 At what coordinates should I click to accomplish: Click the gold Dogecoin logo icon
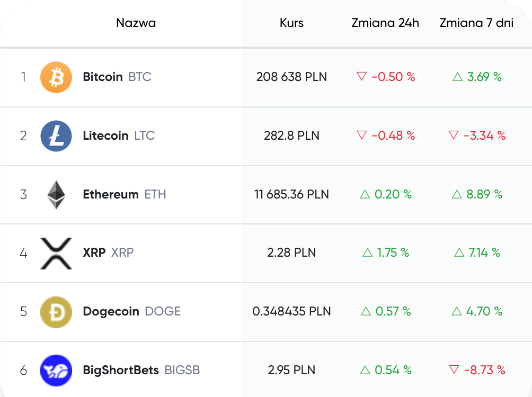[x=56, y=312]
